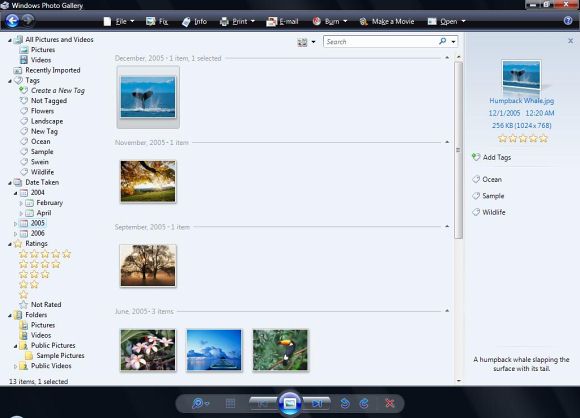Select the Swein tag
The height and width of the screenshot is (418, 580).
pyautogui.click(x=40, y=162)
